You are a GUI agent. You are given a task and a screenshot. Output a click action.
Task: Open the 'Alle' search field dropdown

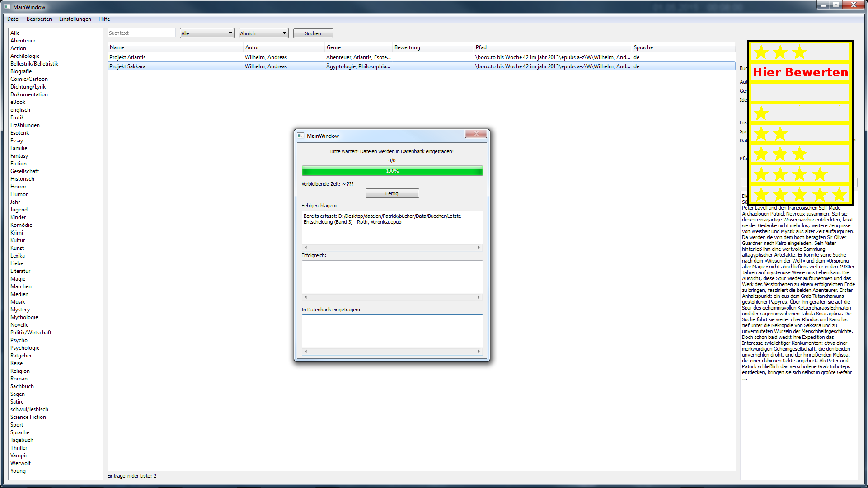click(206, 33)
